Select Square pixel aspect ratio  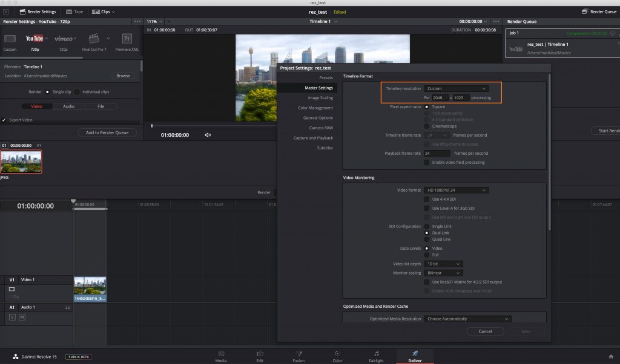(427, 107)
